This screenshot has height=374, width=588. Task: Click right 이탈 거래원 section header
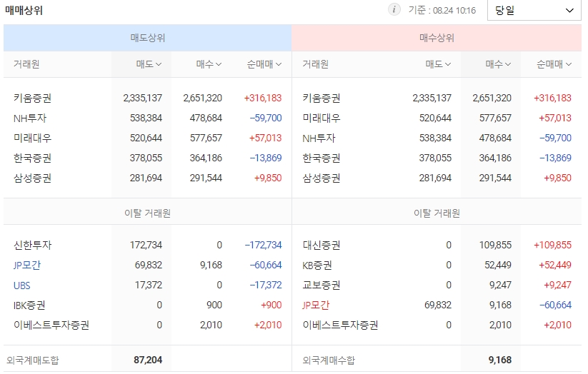(437, 213)
